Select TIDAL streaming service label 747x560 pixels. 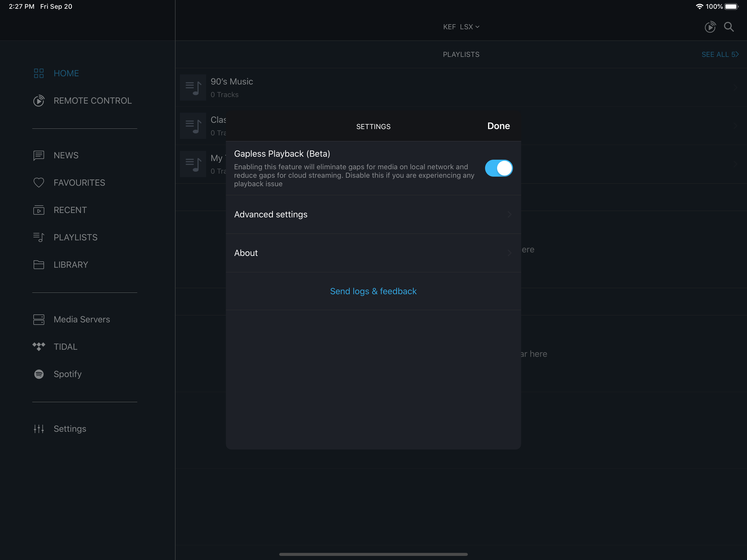click(66, 347)
